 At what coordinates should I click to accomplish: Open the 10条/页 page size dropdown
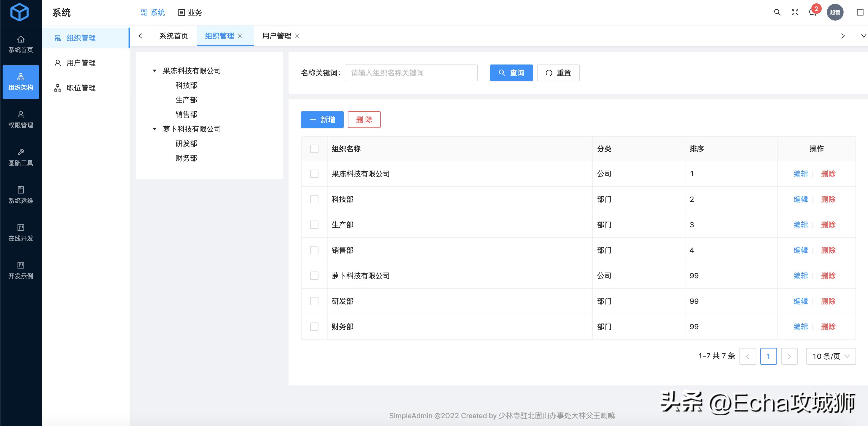click(831, 356)
